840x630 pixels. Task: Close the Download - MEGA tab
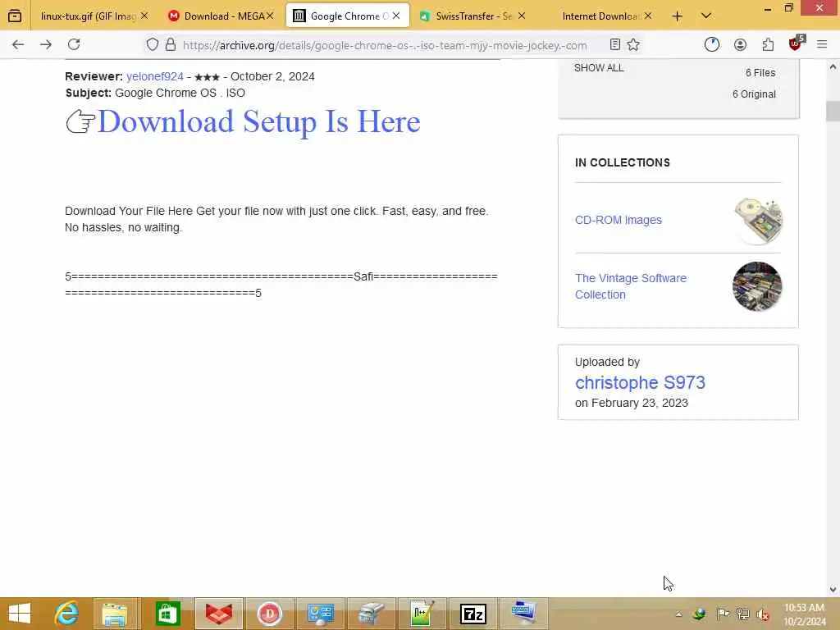[270, 16]
